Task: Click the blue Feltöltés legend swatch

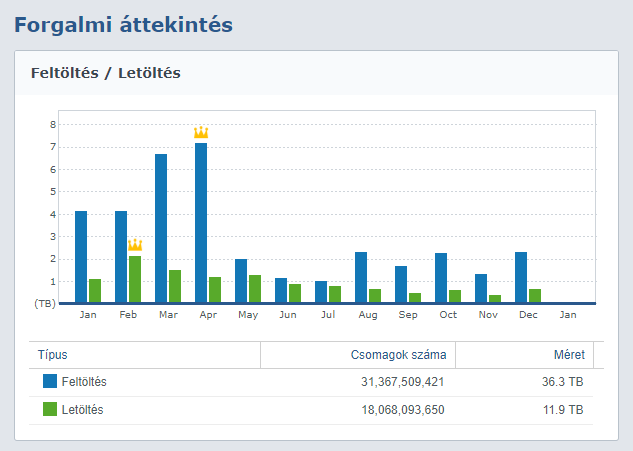Action: tap(50, 381)
